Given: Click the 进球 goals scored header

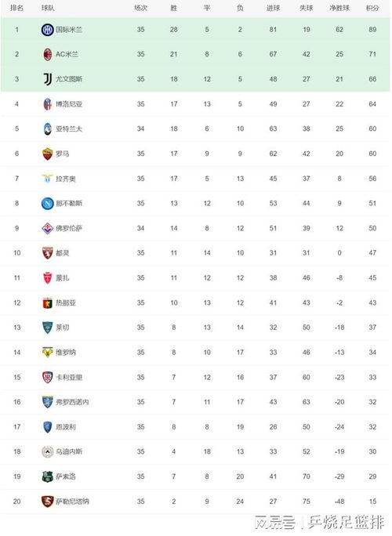Looking at the screenshot, I should pyautogui.click(x=273, y=8).
